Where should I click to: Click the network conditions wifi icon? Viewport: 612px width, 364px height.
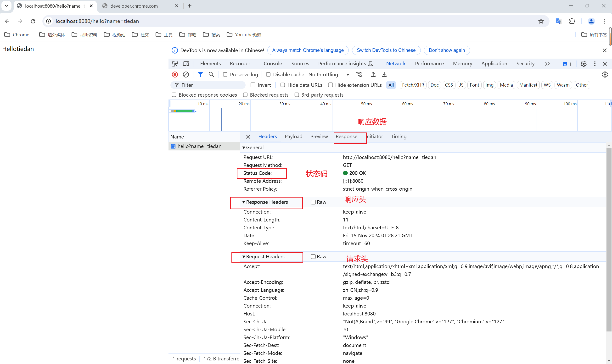[359, 74]
